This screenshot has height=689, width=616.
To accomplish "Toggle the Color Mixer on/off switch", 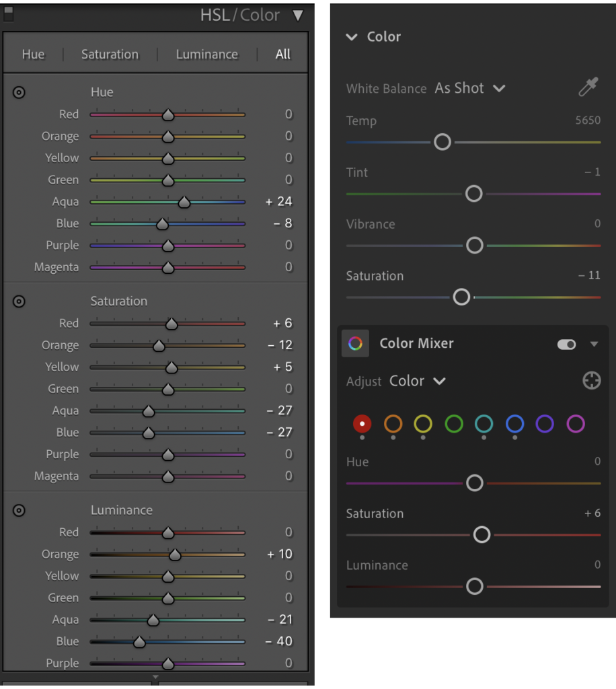I will tap(566, 344).
